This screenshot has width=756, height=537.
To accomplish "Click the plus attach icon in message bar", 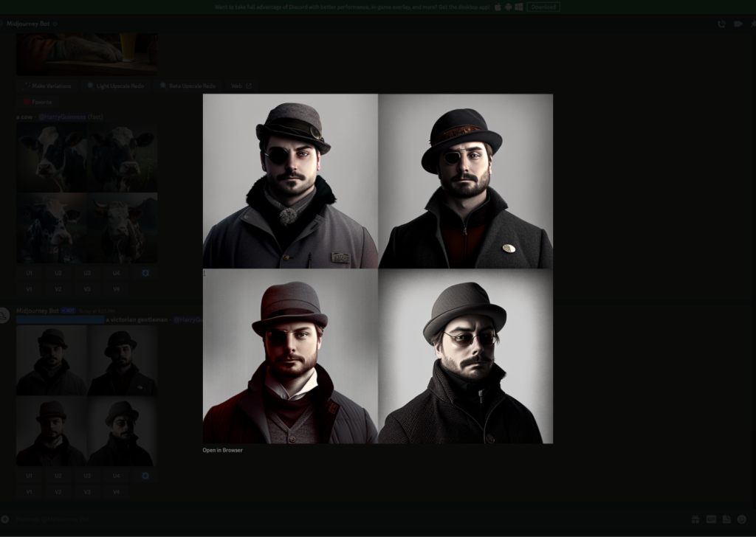I will (5, 519).
